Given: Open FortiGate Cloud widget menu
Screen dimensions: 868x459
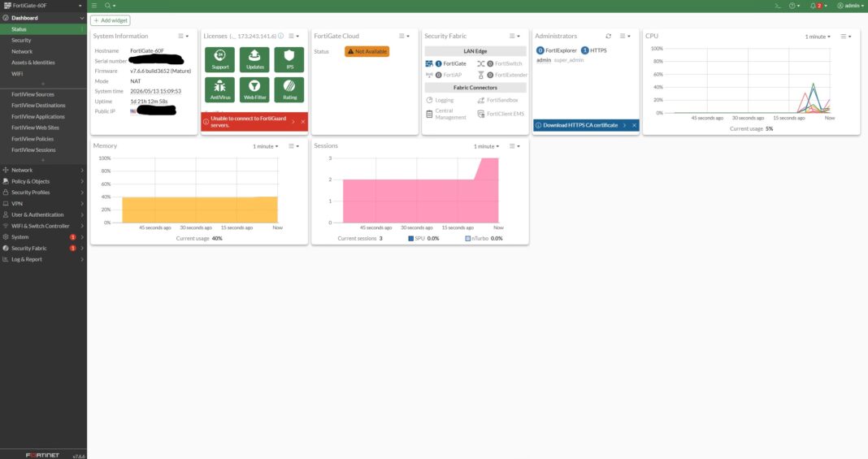Looking at the screenshot, I should 404,36.
